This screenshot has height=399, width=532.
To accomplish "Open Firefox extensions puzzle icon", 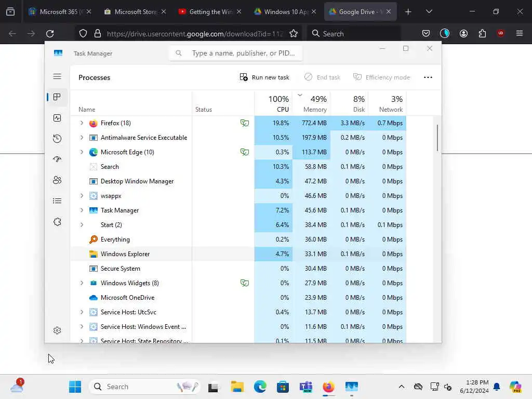I will (482, 33).
